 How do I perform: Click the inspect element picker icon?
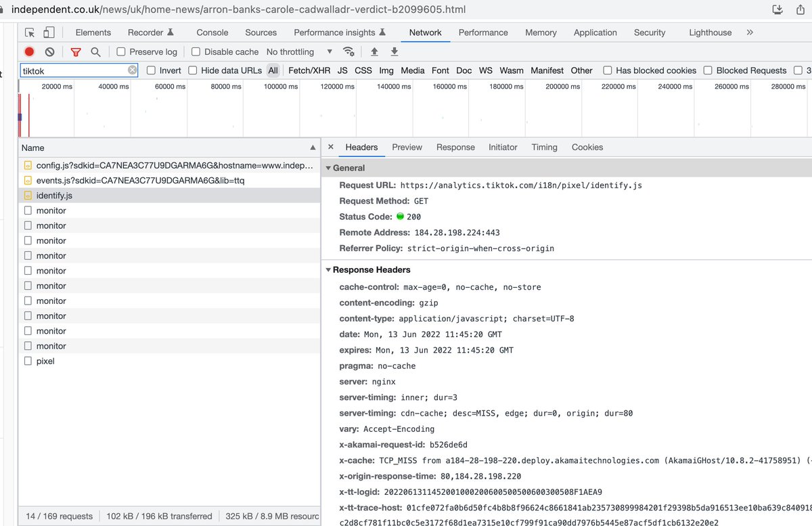[30, 32]
